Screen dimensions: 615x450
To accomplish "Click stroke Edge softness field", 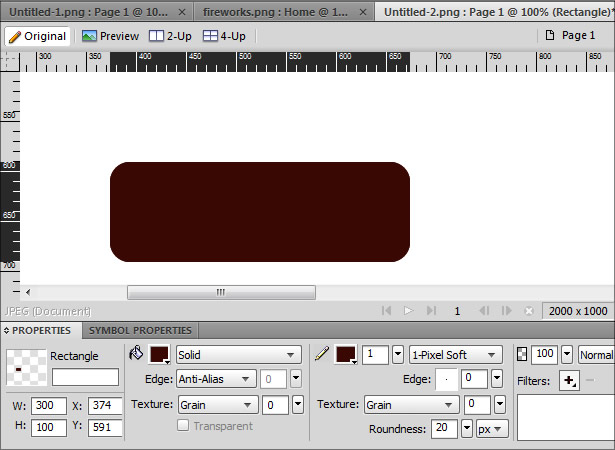I will [x=474, y=379].
